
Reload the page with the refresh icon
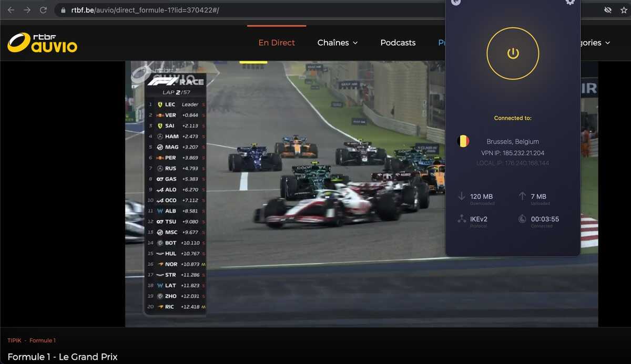pos(43,10)
